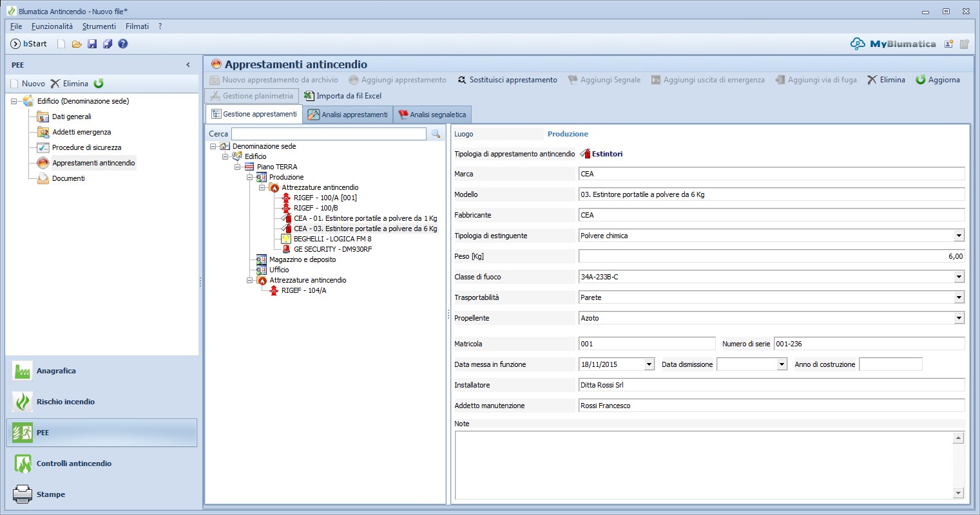This screenshot has height=515, width=980.
Task: Click the Marca input field
Action: coord(771,174)
